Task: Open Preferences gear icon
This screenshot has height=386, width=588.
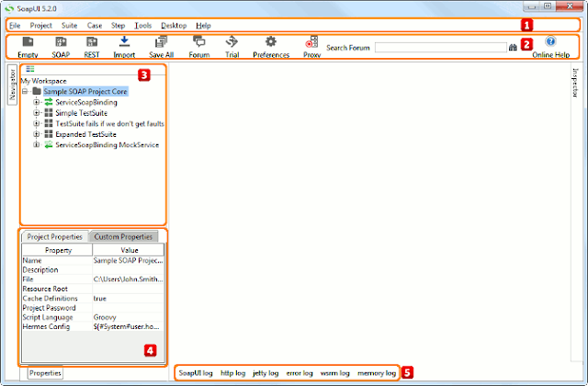Action: (271, 41)
